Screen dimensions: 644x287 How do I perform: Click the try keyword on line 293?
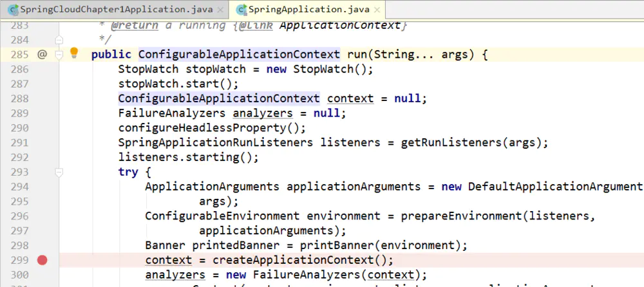(x=128, y=172)
